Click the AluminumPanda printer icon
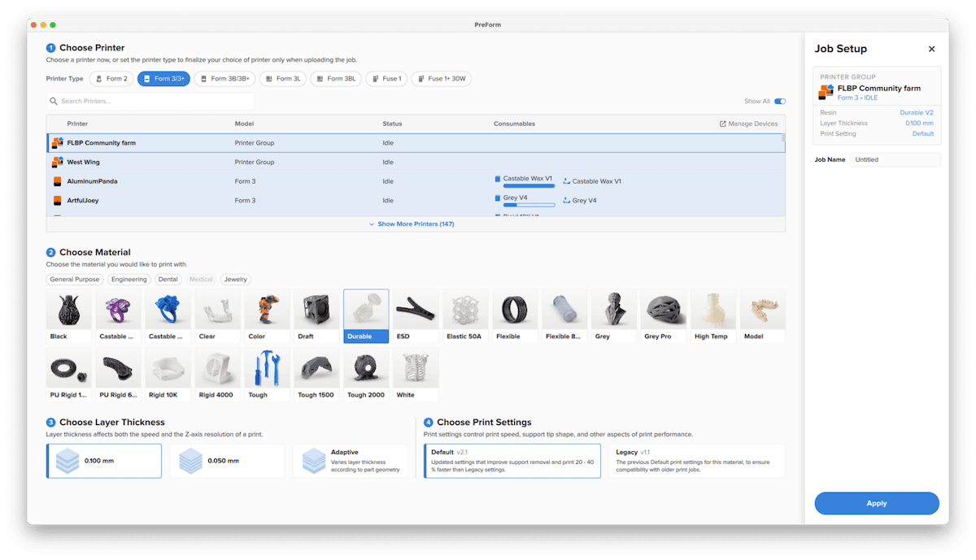This screenshot has height=560, width=976. coord(58,181)
